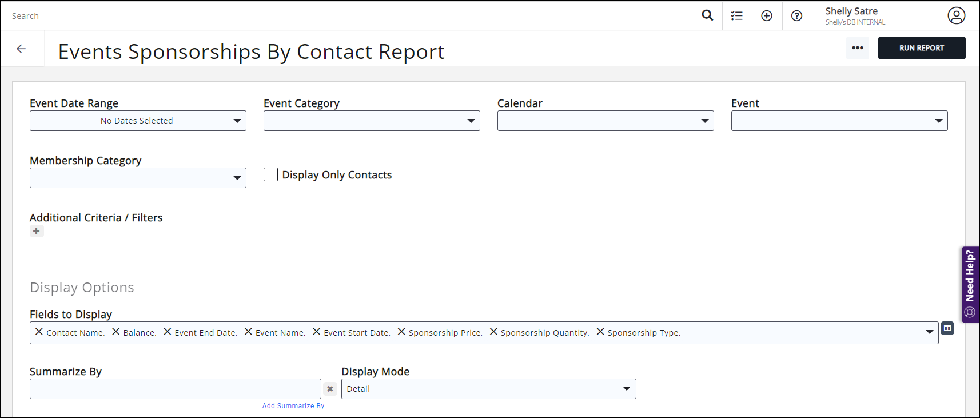Open the field chooser column icon
The image size is (980, 418).
pos(947,328)
